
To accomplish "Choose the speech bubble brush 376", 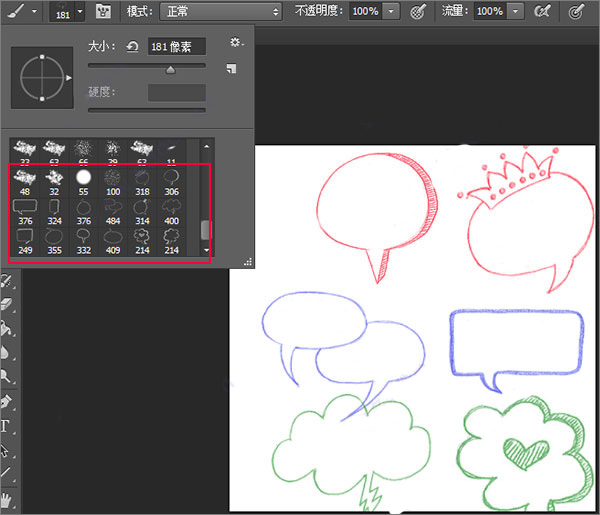I will point(26,208).
